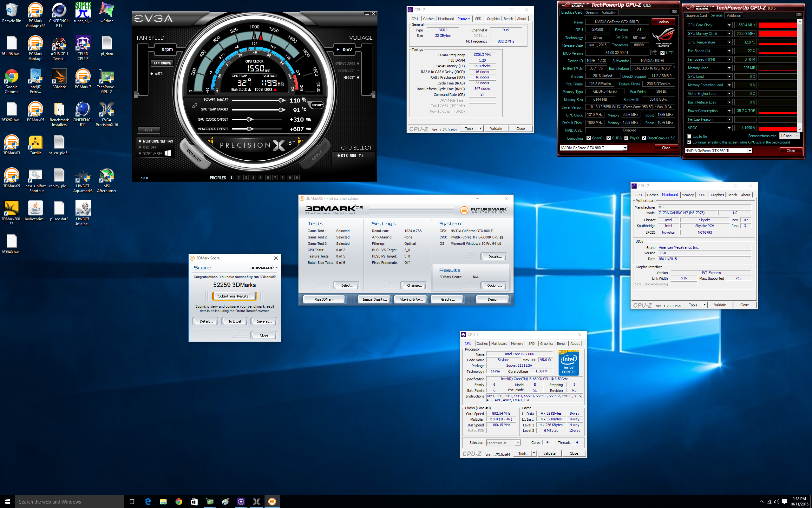The width and height of the screenshot is (812, 508).
Task: Click the GPU Clock Offset slider handle
Action: click(249, 119)
